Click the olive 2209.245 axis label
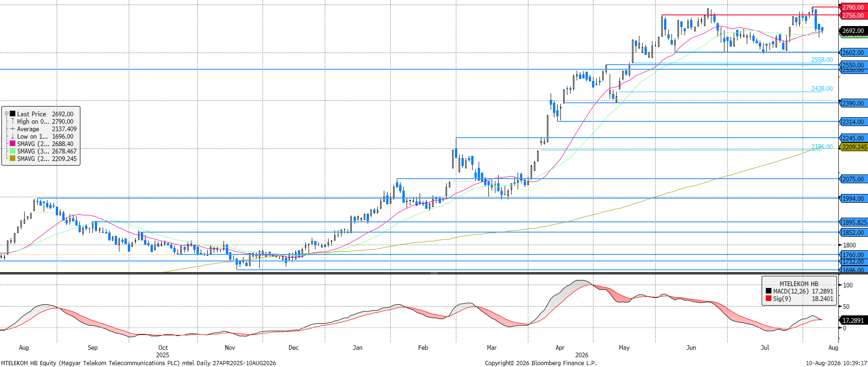The image size is (868, 367). point(854,147)
